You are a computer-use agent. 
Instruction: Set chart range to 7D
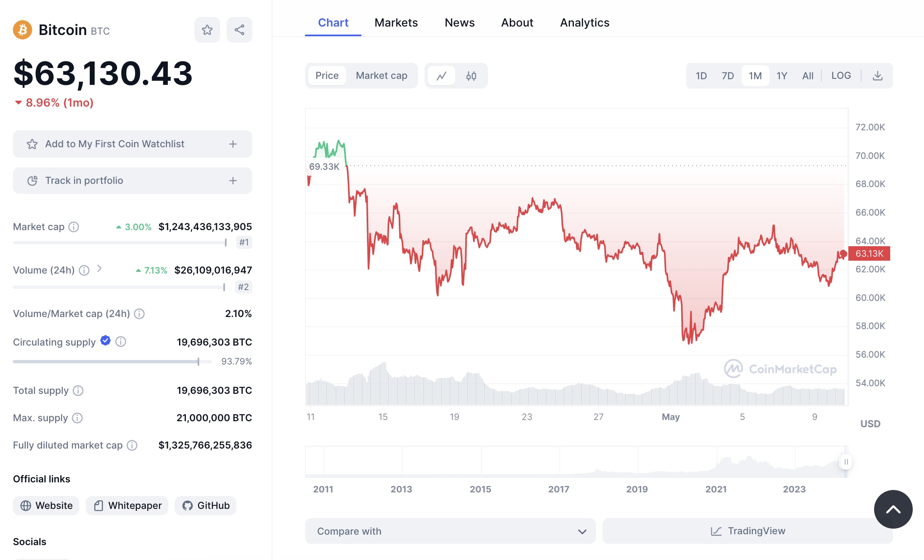coord(728,76)
